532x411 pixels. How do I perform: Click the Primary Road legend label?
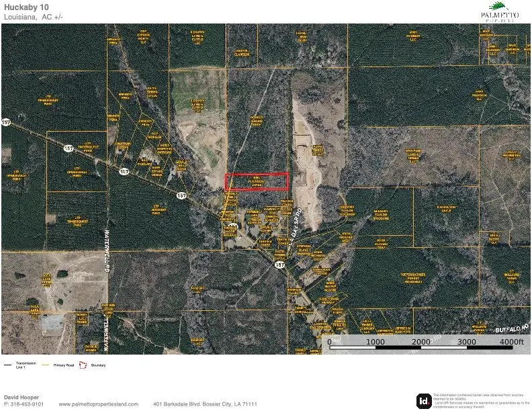pyautogui.click(x=63, y=365)
